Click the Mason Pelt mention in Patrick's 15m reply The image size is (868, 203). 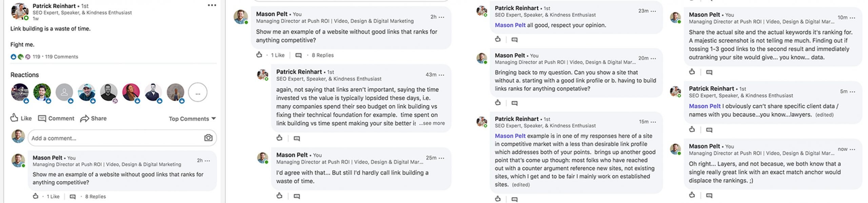510,136
